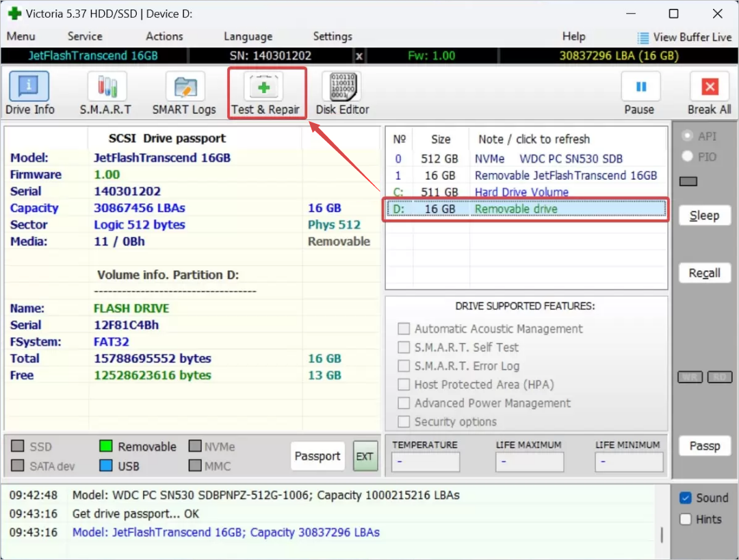This screenshot has width=739, height=560.
Task: Select the API radio button
Action: 687,136
